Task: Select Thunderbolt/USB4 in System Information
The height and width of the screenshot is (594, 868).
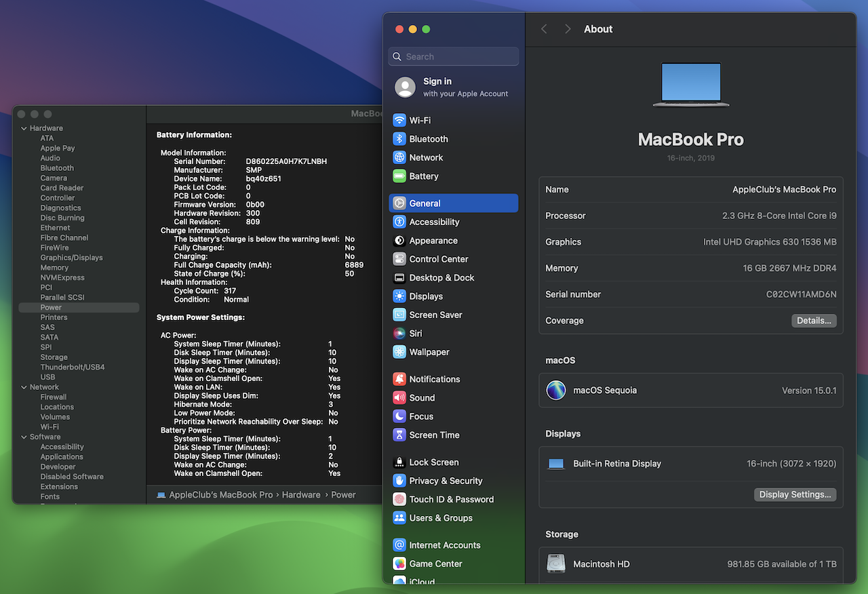Action: tap(73, 368)
